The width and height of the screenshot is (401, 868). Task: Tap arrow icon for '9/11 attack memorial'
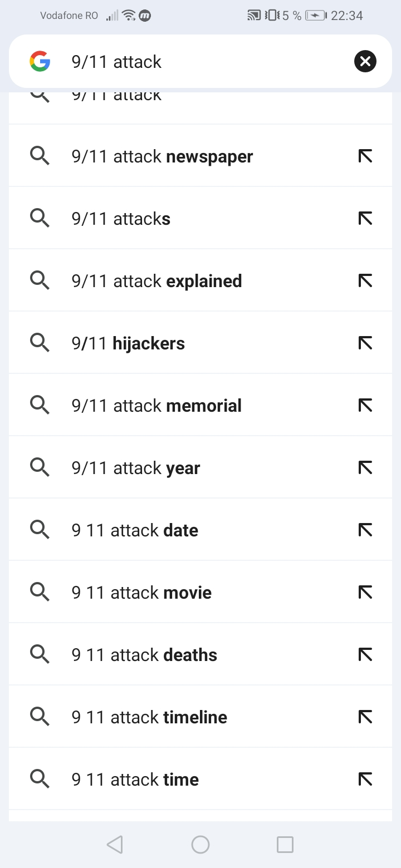[365, 406]
